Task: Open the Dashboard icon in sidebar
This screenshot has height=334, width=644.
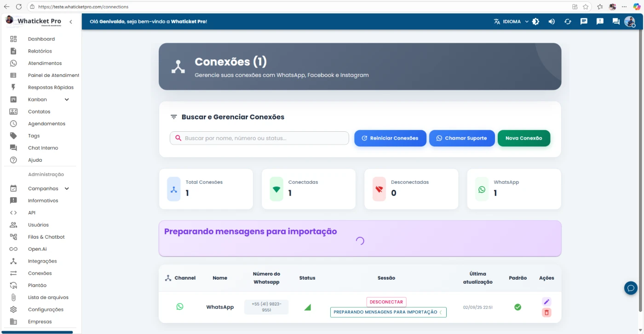Action: point(13,39)
